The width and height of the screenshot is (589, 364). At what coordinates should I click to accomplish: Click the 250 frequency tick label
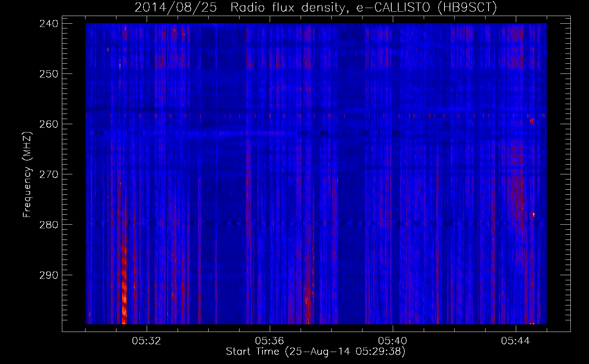coord(48,74)
